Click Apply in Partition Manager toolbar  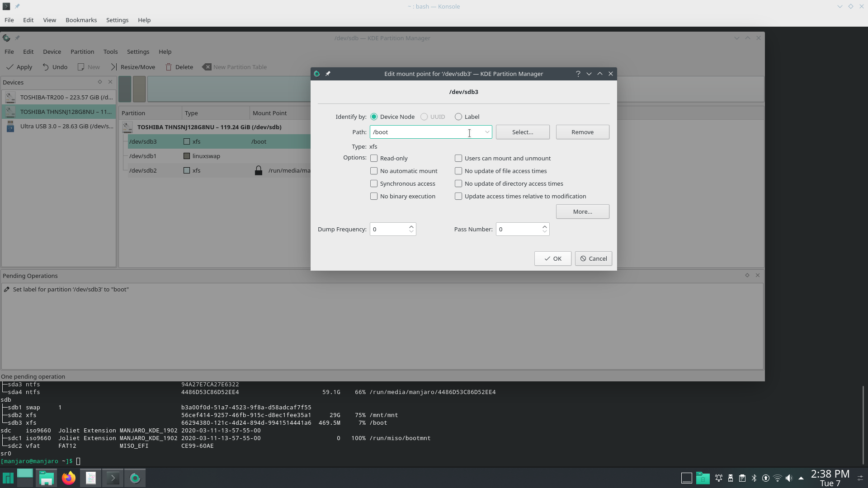coord(19,67)
